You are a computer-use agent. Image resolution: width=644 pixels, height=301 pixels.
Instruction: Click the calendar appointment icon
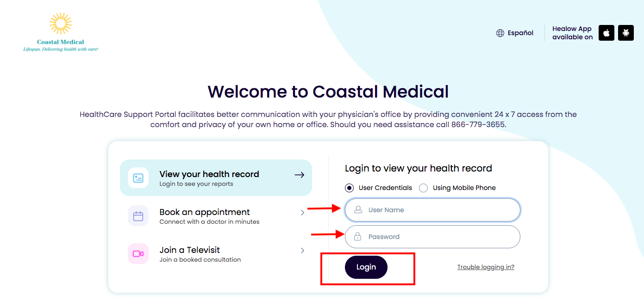(x=138, y=216)
